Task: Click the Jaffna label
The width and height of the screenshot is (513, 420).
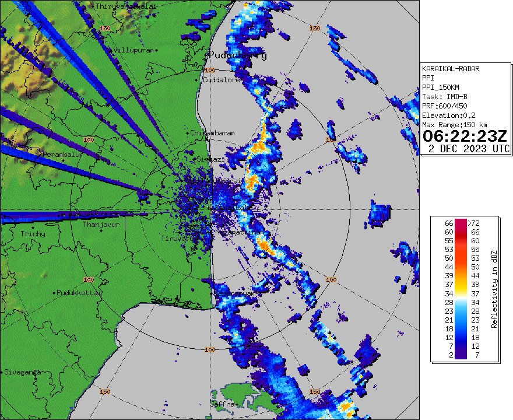Action: click(223, 404)
